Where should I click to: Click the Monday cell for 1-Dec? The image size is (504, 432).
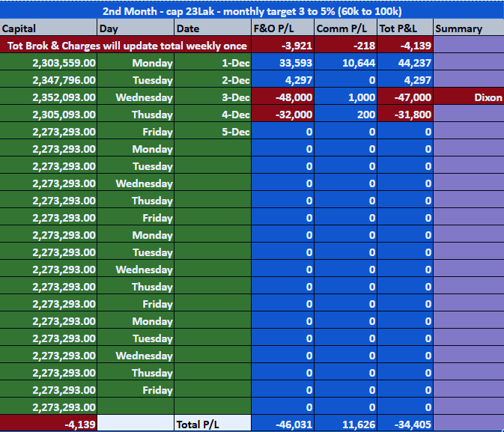(136, 62)
